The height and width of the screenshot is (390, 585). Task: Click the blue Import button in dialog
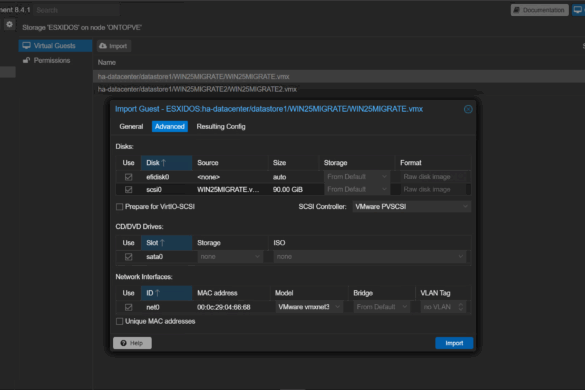click(454, 343)
